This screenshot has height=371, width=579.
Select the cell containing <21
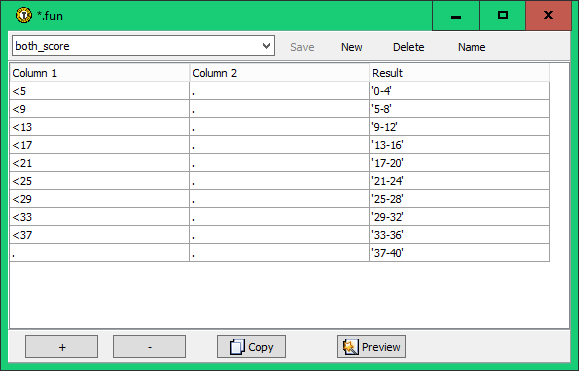pos(100,163)
